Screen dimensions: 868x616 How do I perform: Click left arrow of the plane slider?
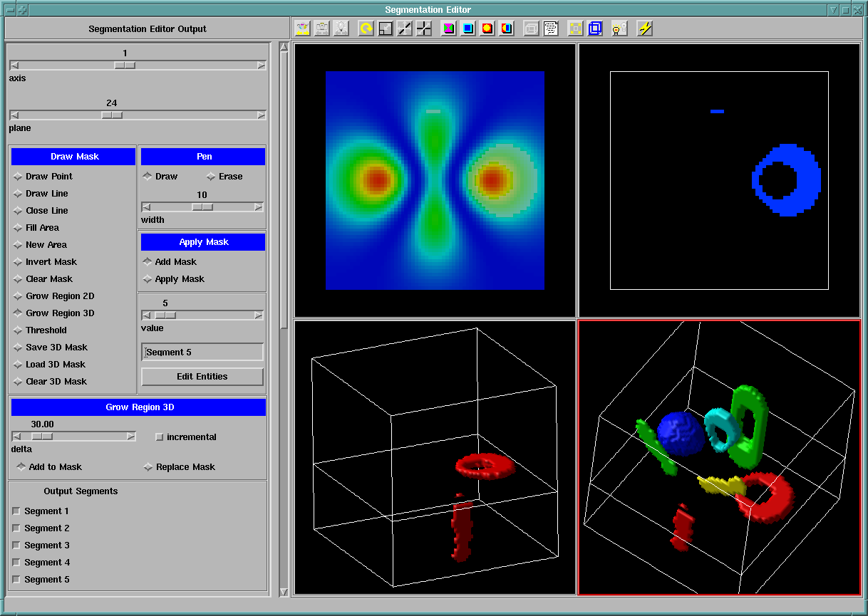coord(14,115)
